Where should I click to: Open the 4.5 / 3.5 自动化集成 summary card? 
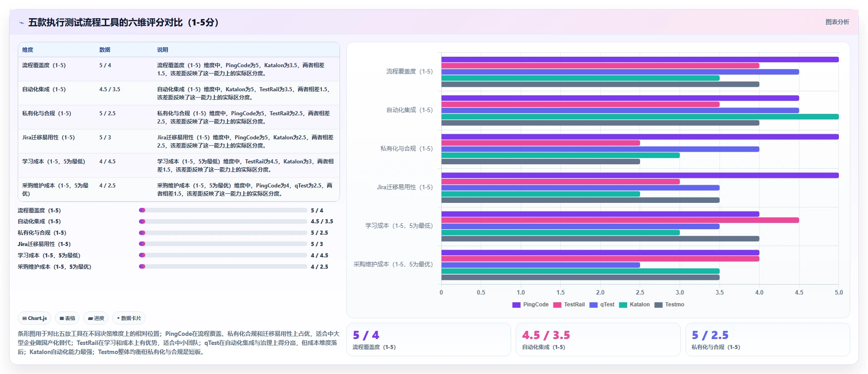click(598, 340)
